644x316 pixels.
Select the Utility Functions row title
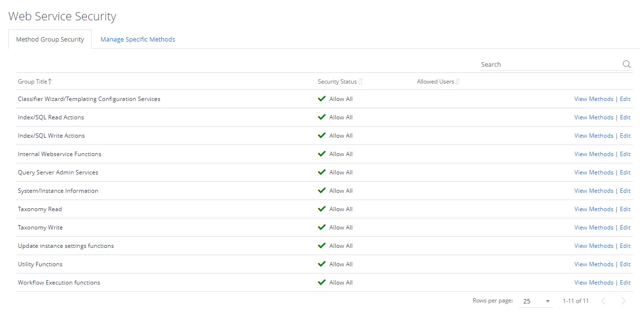[40, 264]
